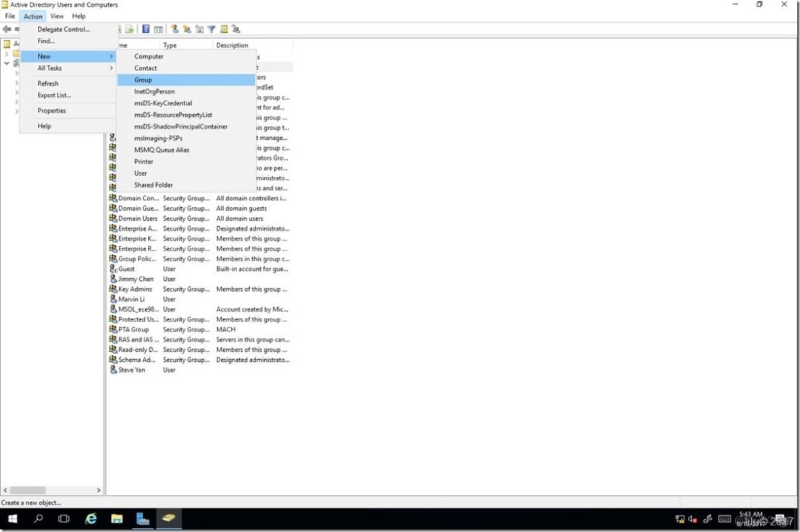This screenshot has width=800, height=532.
Task: Select Group from the New submenu
Action: [x=143, y=79]
